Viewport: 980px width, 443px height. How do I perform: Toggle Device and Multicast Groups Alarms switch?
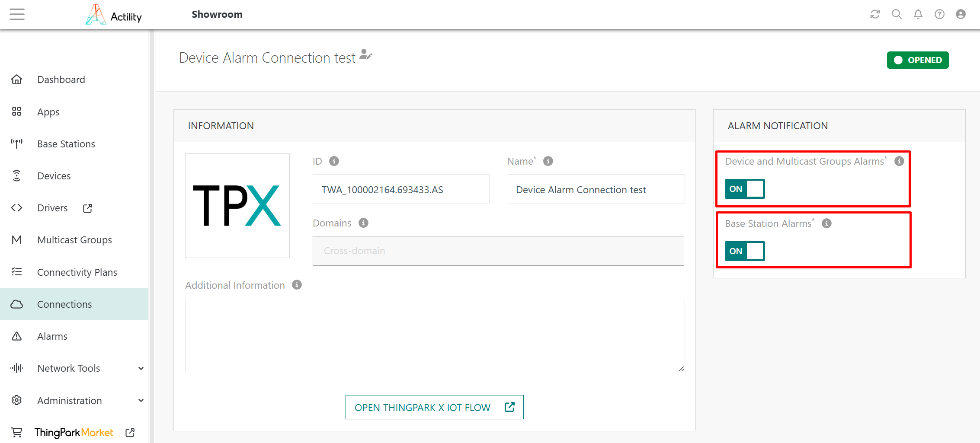click(744, 189)
